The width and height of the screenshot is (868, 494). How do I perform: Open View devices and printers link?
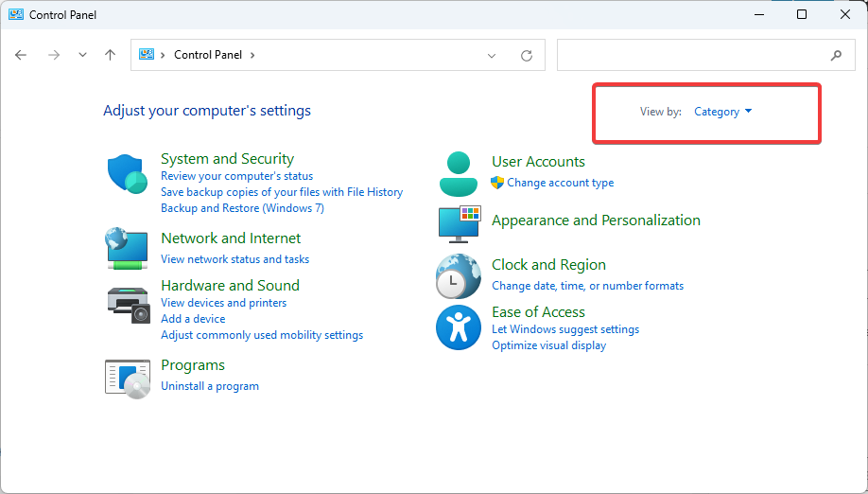click(x=224, y=303)
